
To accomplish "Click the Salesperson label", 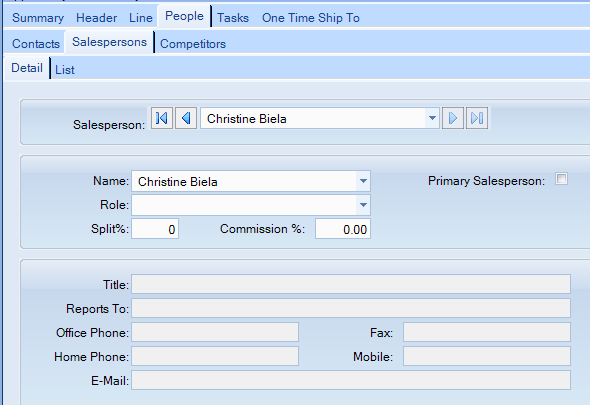I will click(109, 125).
